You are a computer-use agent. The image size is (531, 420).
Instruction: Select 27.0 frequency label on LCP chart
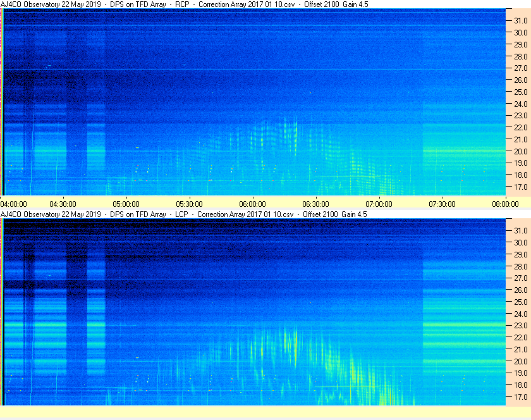point(521,278)
